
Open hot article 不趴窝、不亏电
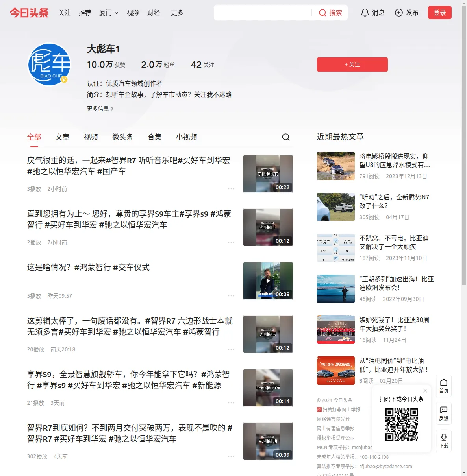click(x=394, y=242)
